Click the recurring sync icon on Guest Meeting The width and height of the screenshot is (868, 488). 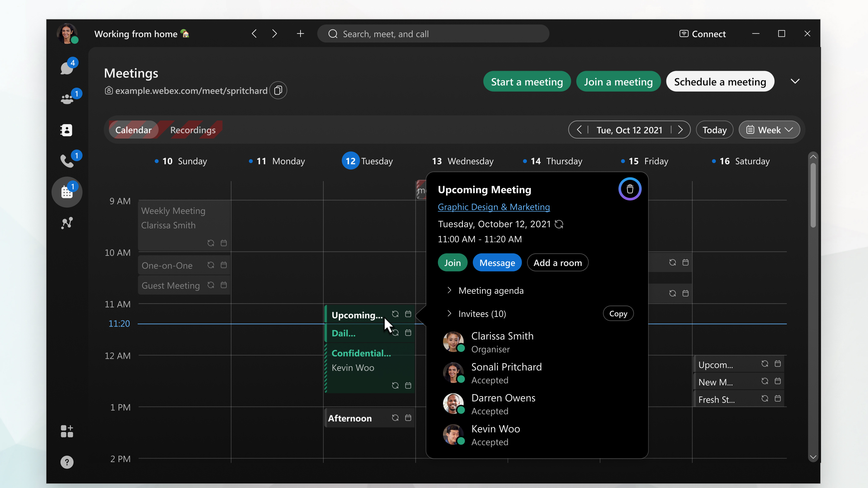click(211, 285)
